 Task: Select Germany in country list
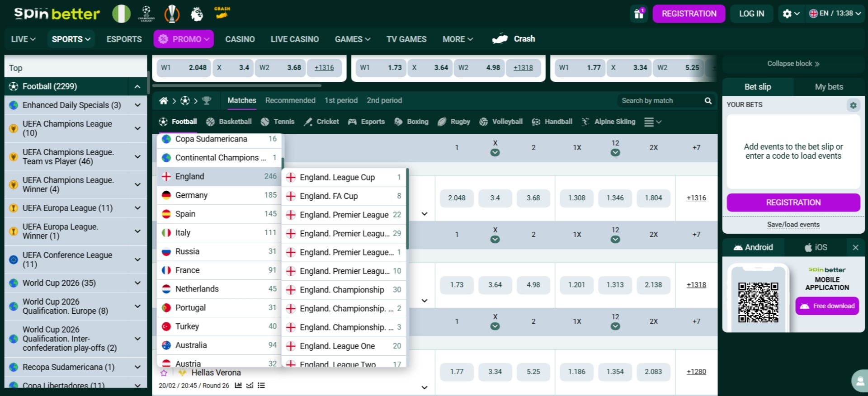[219, 195]
